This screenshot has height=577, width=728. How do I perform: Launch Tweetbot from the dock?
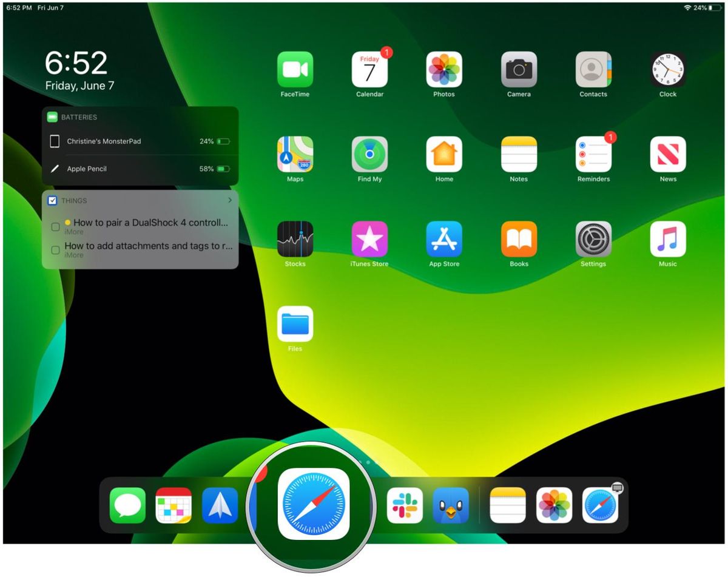coord(451,505)
